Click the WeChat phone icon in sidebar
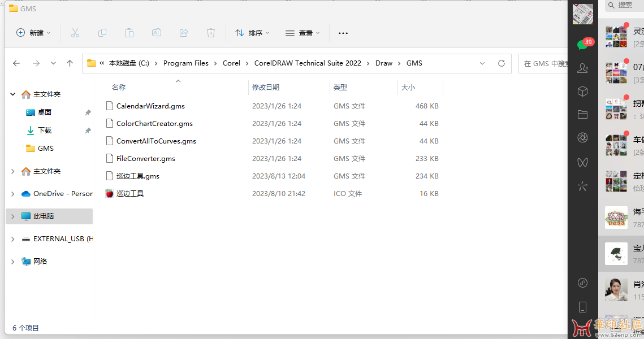The width and height of the screenshot is (644, 339). pyautogui.click(x=582, y=307)
